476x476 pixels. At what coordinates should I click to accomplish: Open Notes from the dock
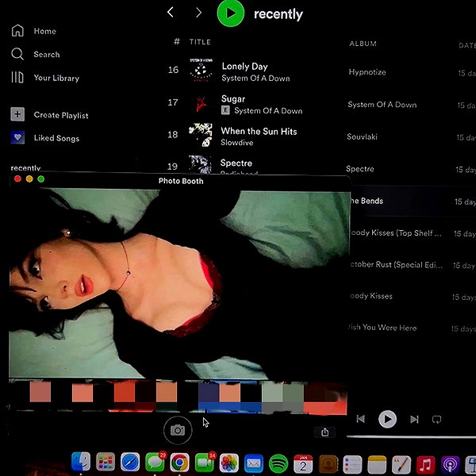[x=377, y=464]
